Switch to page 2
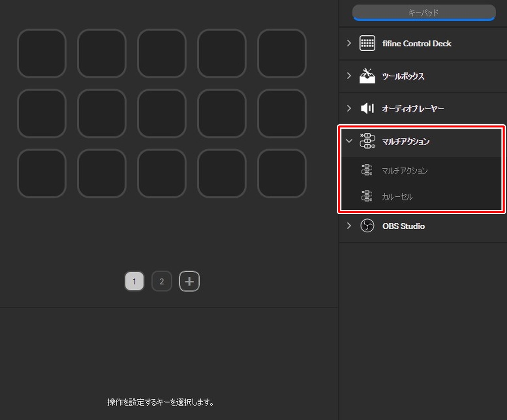The image size is (507, 420). [x=162, y=281]
